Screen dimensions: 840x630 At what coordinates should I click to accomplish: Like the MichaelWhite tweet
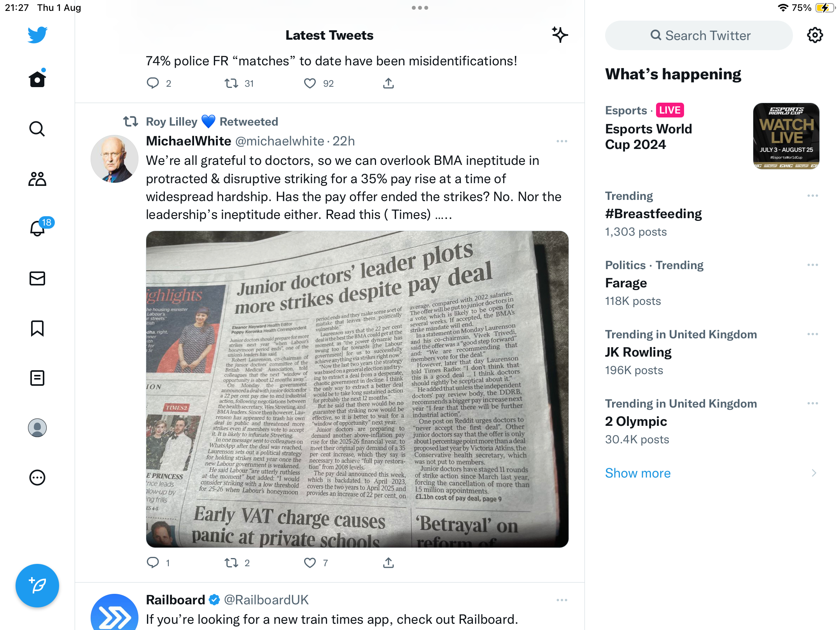[310, 563]
